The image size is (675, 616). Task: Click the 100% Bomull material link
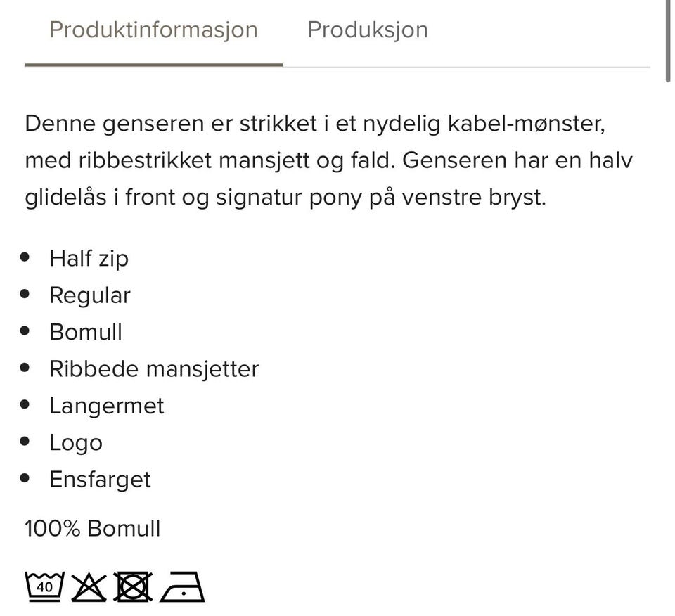point(92,528)
